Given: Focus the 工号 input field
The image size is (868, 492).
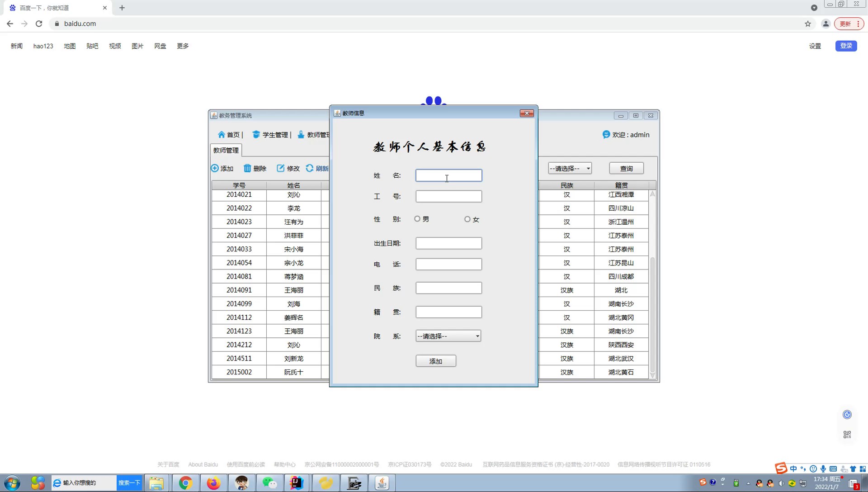Looking at the screenshot, I should coord(449,196).
